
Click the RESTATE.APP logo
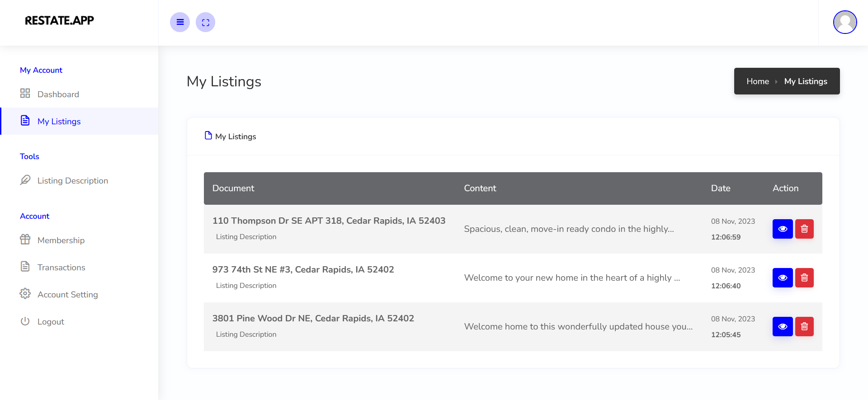pos(59,20)
